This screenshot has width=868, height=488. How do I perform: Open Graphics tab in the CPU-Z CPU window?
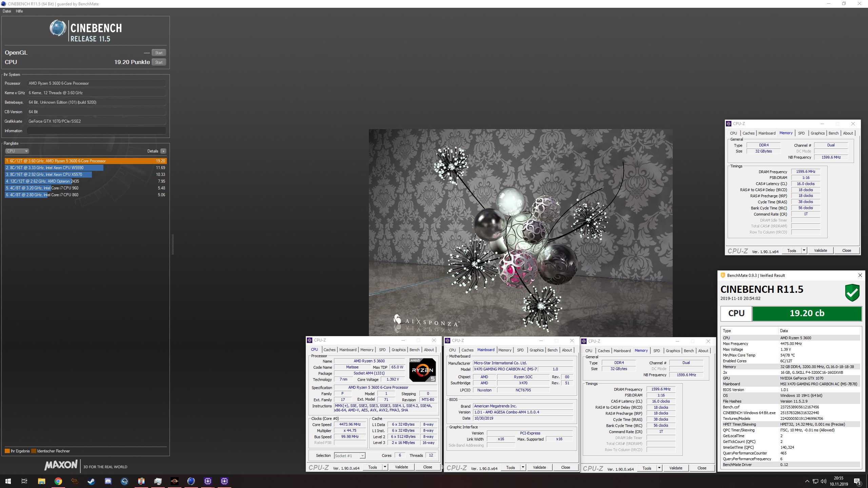point(398,350)
